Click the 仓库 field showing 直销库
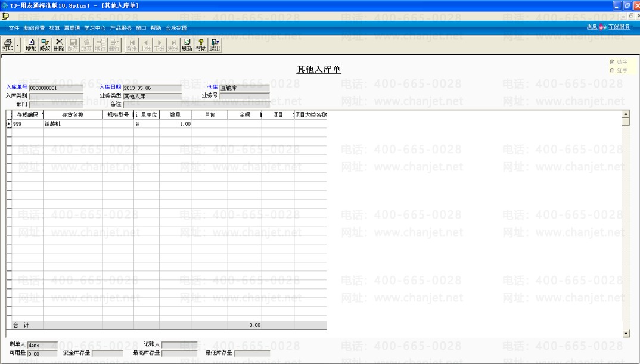This screenshot has height=364, width=640. pos(244,88)
